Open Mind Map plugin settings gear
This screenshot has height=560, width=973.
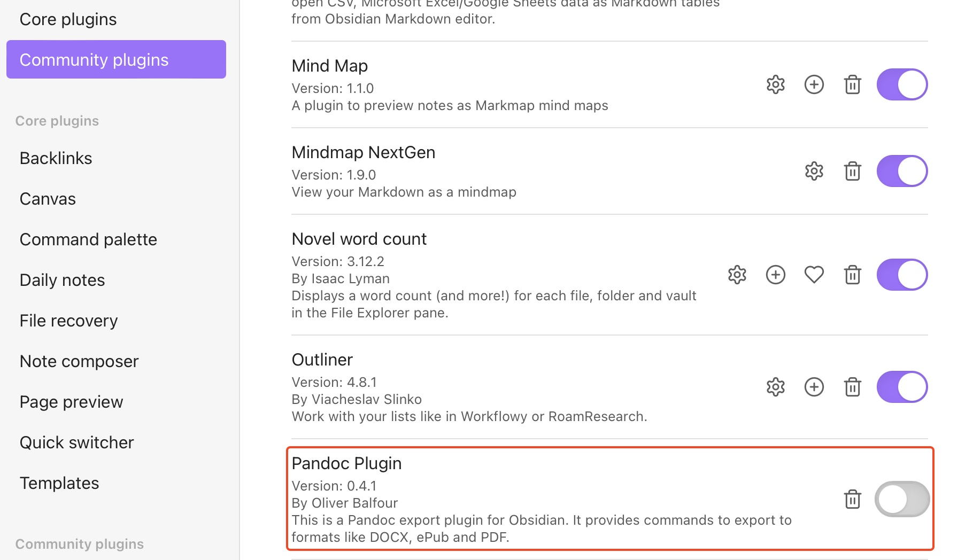pos(775,84)
